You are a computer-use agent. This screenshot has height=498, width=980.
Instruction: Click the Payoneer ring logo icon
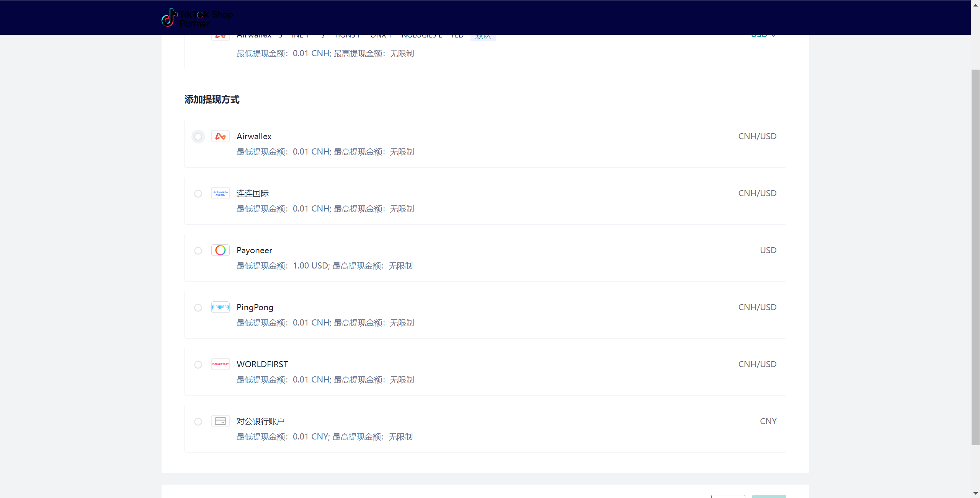pyautogui.click(x=220, y=251)
